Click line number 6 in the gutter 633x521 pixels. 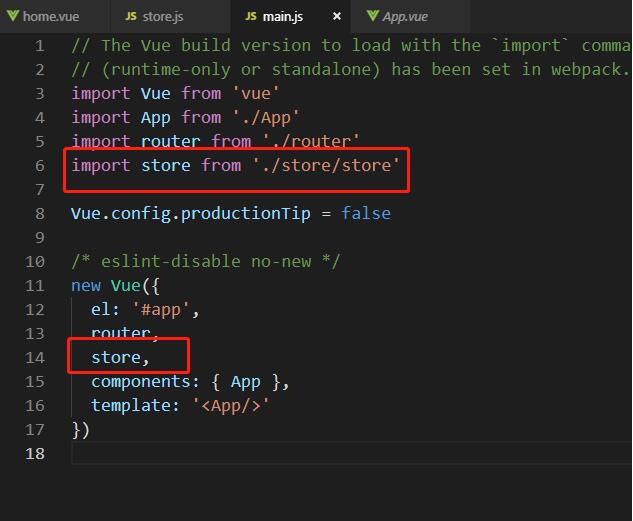point(39,165)
